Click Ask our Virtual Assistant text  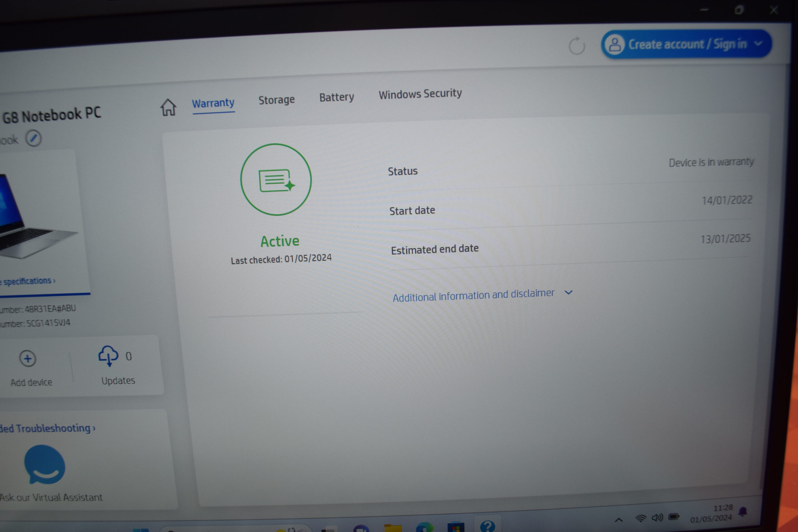pos(51,497)
